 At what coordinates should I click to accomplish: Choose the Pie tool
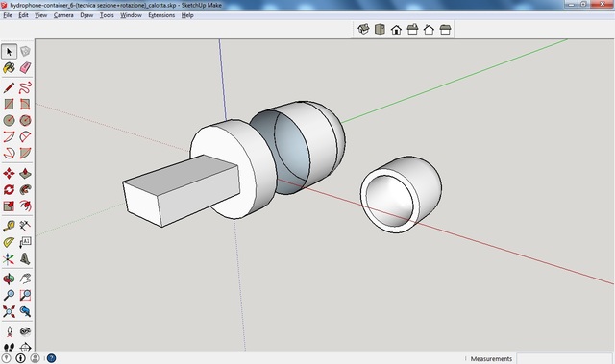(25, 153)
